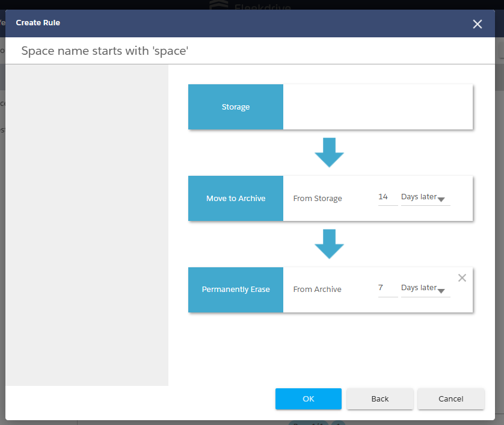Select the blue Storage step block
Screen dimensions: 504x425
[236, 107]
